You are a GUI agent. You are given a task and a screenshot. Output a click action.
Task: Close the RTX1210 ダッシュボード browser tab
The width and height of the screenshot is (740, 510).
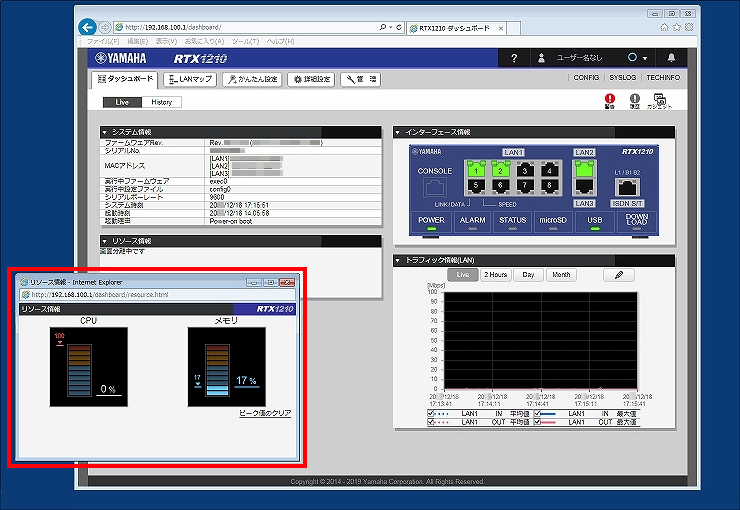point(501,28)
